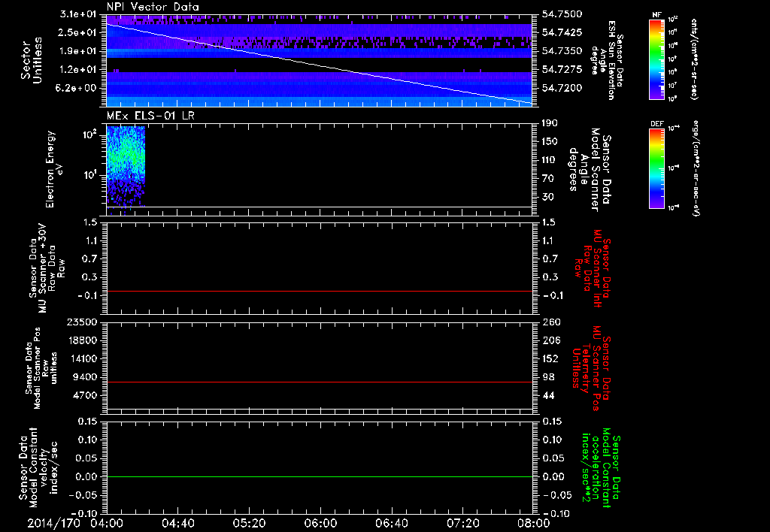Click the "190" scanner angle tick value

pos(550,123)
